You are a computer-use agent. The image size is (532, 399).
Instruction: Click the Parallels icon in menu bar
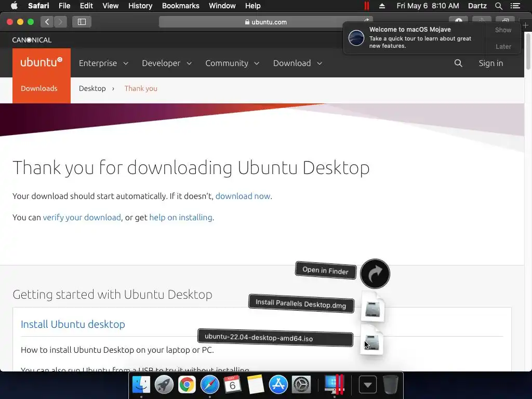[366, 6]
